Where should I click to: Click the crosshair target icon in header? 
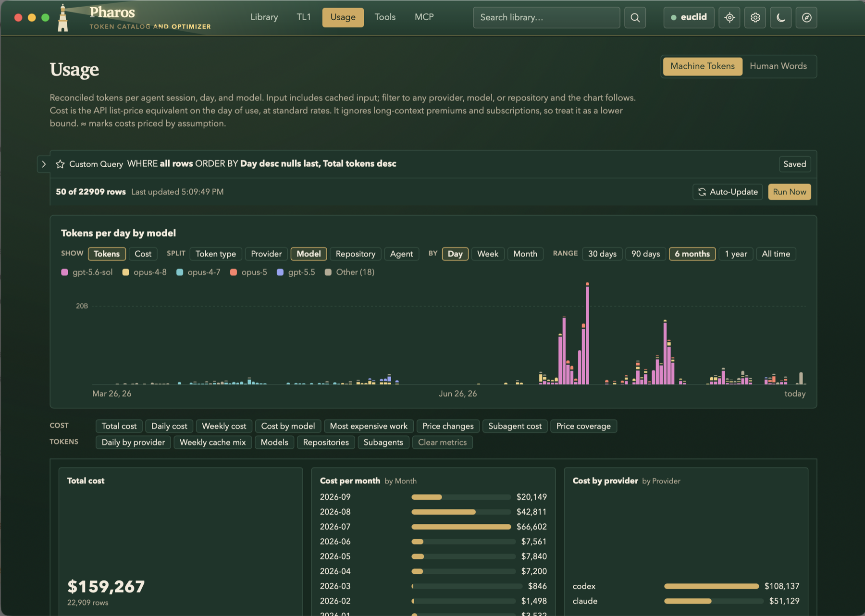click(729, 17)
